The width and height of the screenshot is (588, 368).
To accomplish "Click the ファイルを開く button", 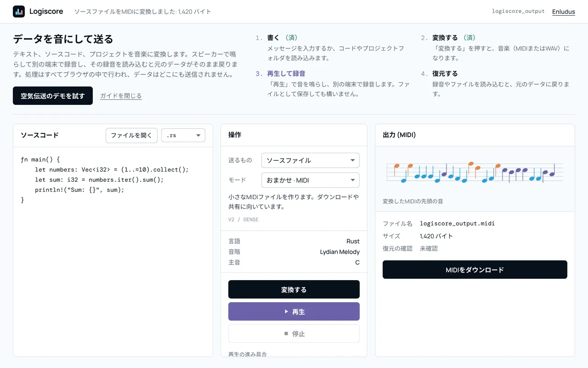I will [x=131, y=135].
